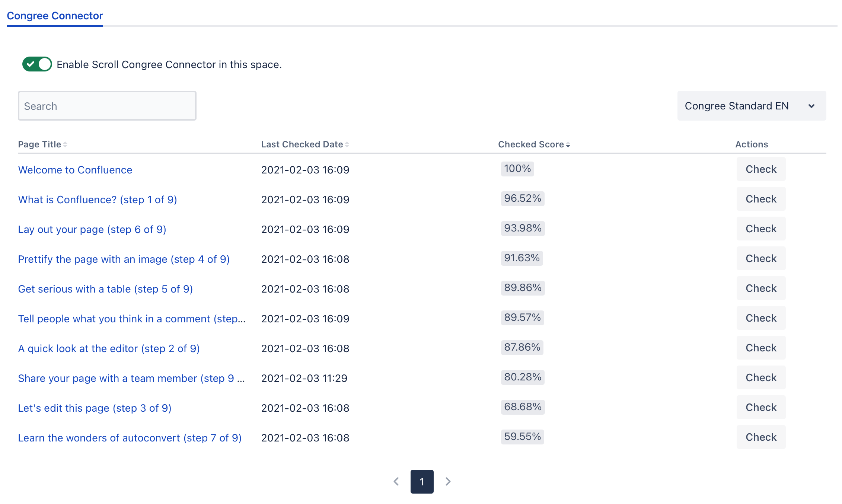Image resolution: width=842 pixels, height=504 pixels.
Task: Open What is Confluence? (step 1 of 9)
Action: [98, 200]
